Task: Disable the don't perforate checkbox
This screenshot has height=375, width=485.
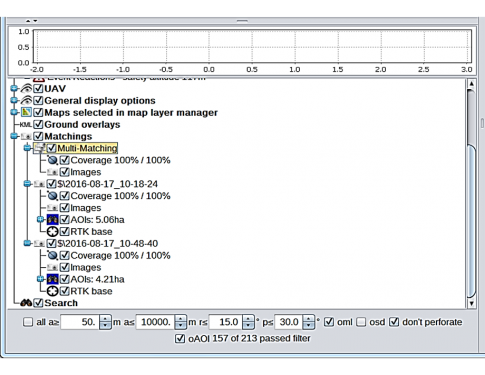Action: (394, 322)
